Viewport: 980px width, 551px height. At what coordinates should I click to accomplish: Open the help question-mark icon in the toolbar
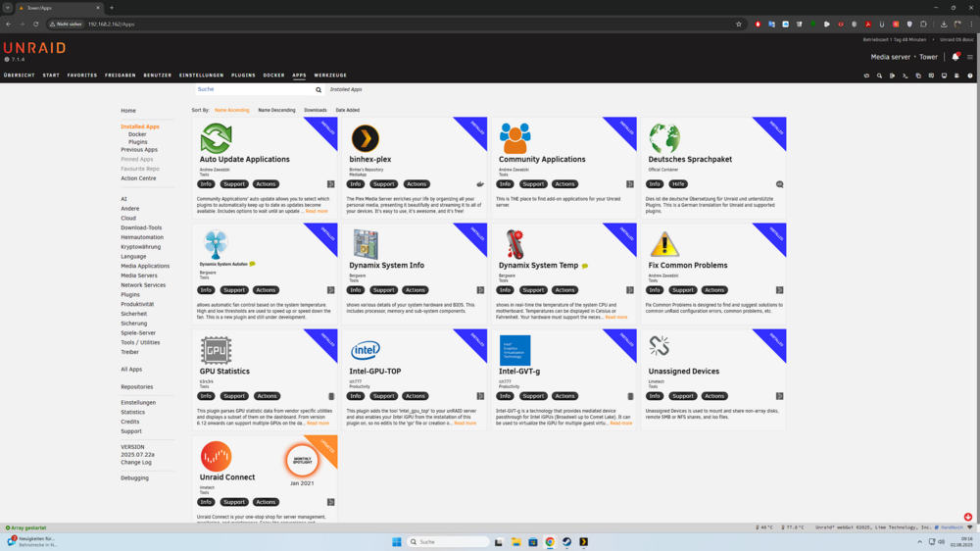click(x=970, y=75)
